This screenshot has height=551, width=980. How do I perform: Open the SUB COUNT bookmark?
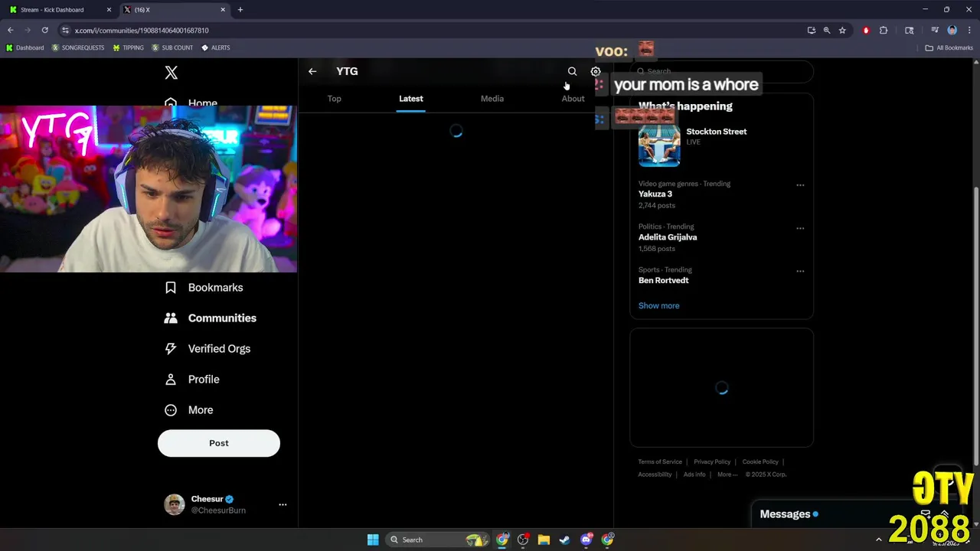point(172,47)
